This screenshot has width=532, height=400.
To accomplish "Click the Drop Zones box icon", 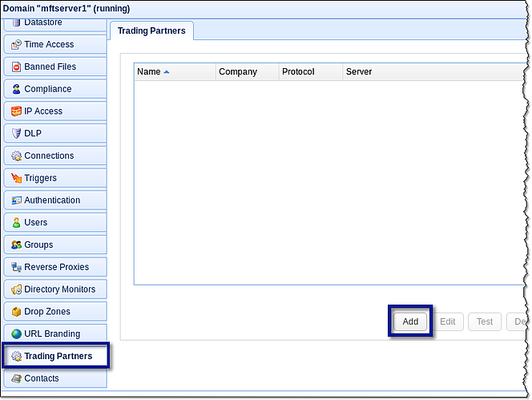I will [16, 312].
